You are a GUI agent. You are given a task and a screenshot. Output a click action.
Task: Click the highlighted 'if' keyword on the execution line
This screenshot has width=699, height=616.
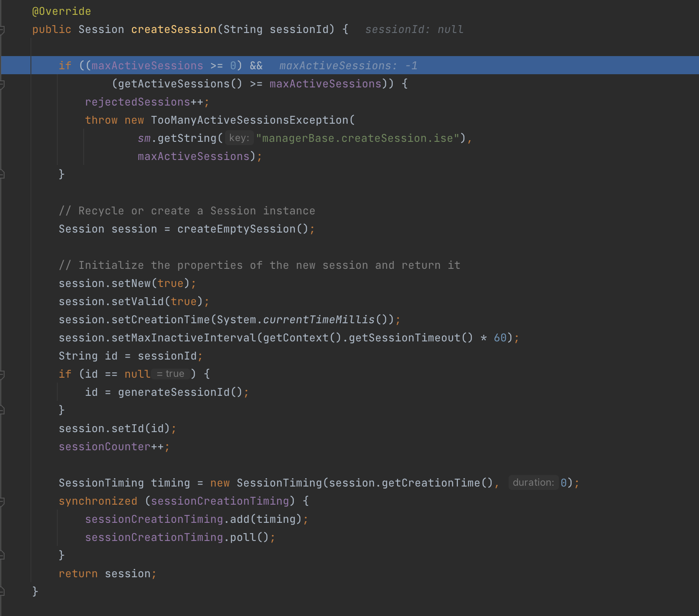tap(65, 66)
